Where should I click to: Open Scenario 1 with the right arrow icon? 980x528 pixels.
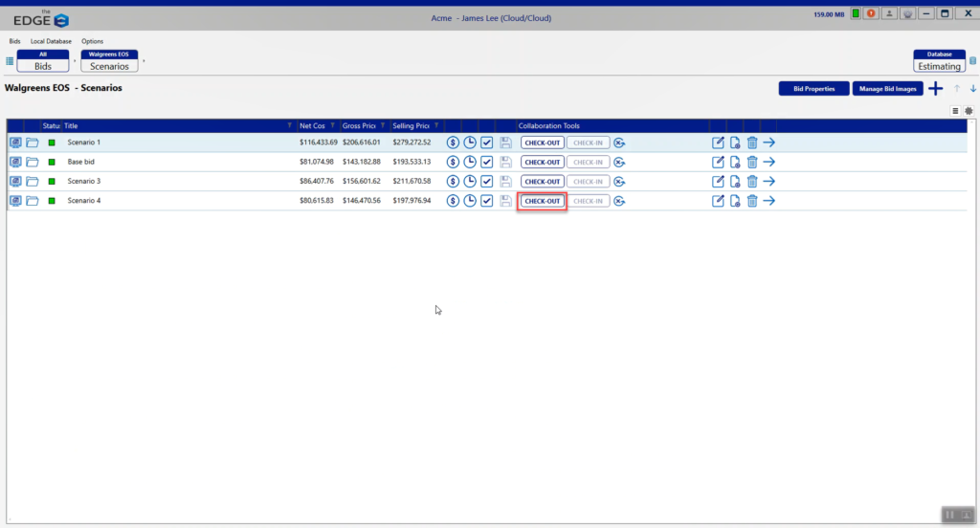(769, 143)
